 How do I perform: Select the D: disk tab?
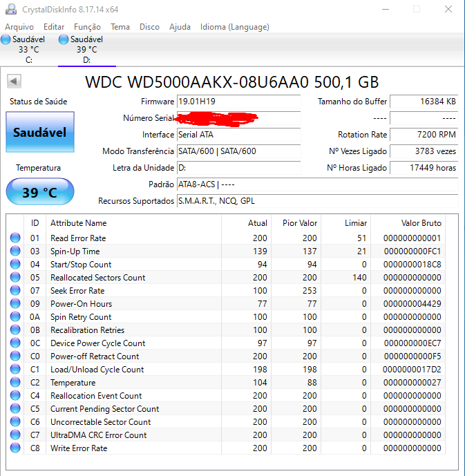[87, 50]
